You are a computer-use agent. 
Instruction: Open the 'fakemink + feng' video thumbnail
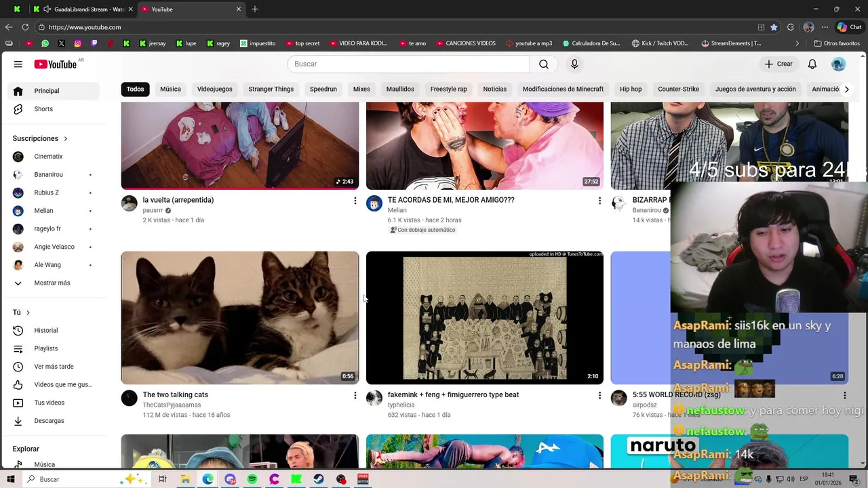click(484, 318)
